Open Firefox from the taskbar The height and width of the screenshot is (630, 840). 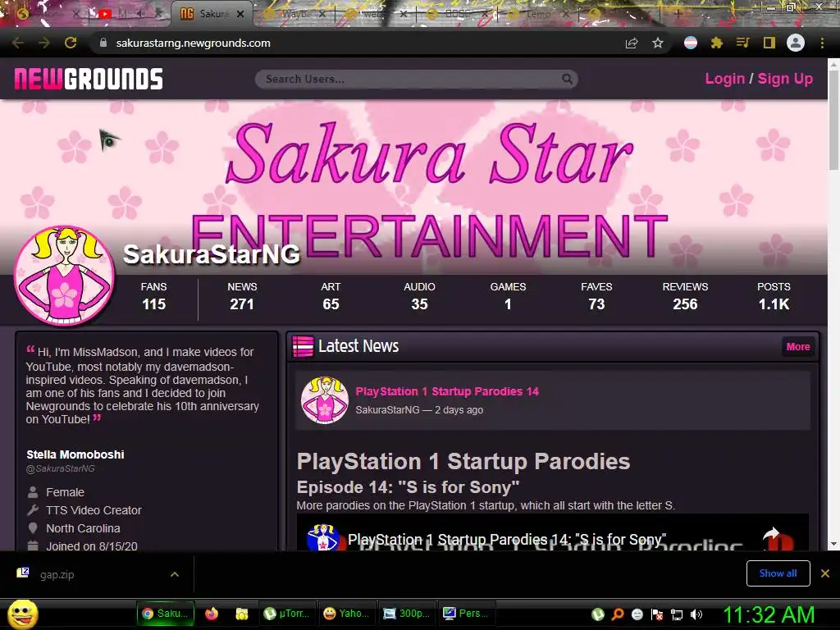coord(212,614)
